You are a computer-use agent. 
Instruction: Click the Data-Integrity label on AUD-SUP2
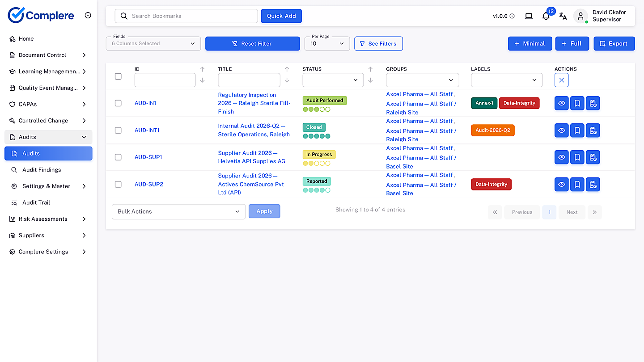[x=491, y=184]
